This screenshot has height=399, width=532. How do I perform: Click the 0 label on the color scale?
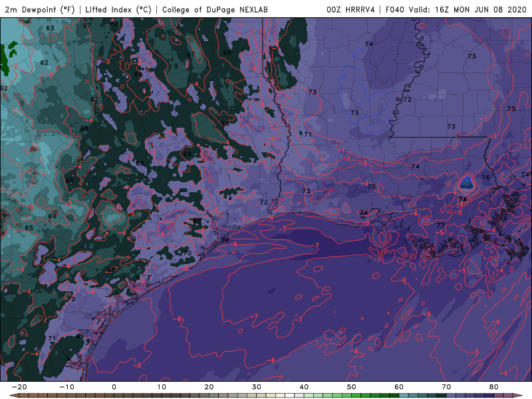click(x=114, y=387)
